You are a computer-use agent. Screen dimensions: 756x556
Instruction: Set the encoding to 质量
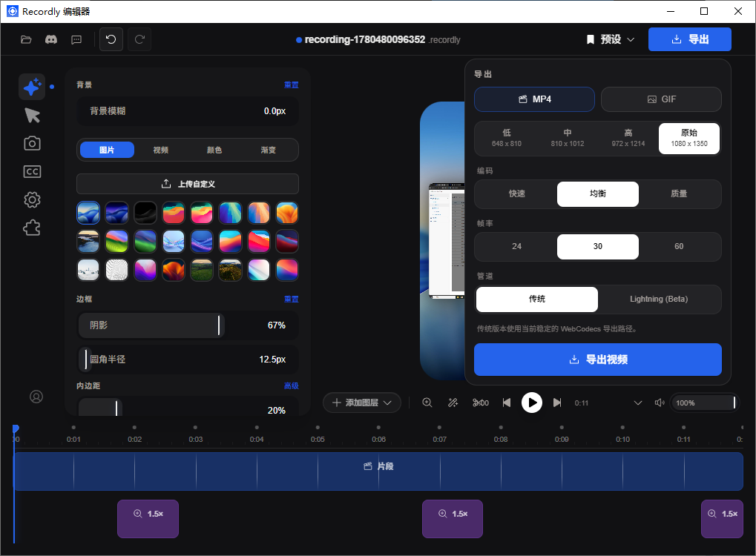click(679, 193)
